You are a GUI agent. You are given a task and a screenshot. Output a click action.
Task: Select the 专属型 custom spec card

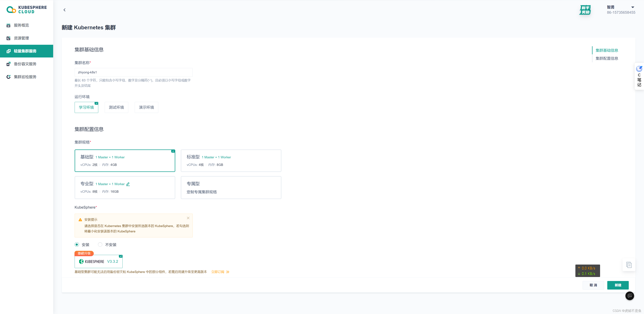click(231, 188)
